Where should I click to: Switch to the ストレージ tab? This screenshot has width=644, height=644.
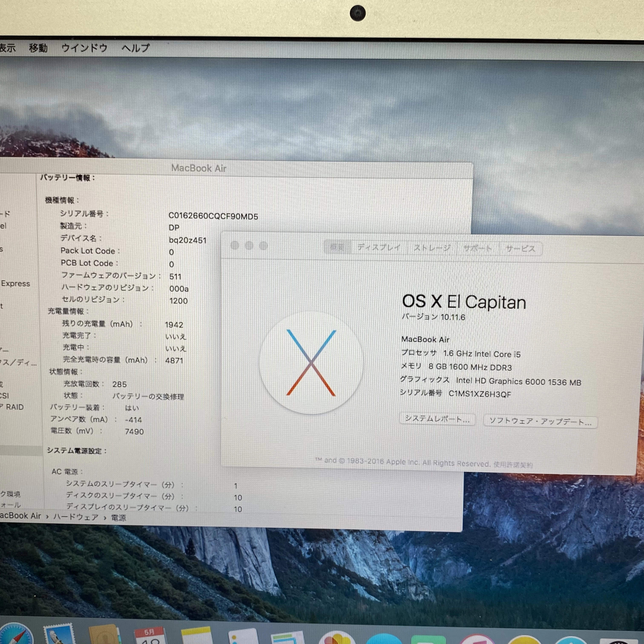(432, 248)
